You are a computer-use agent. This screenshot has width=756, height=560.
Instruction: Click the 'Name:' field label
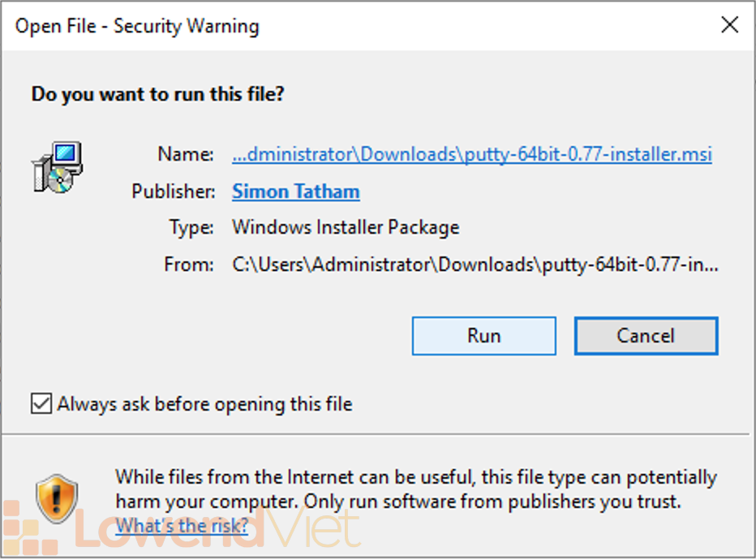point(186,154)
